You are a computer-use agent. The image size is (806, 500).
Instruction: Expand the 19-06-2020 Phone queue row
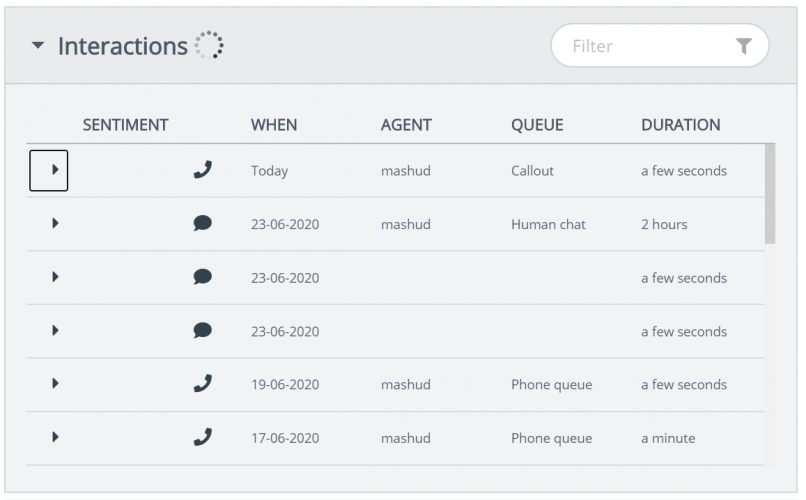[x=54, y=384]
